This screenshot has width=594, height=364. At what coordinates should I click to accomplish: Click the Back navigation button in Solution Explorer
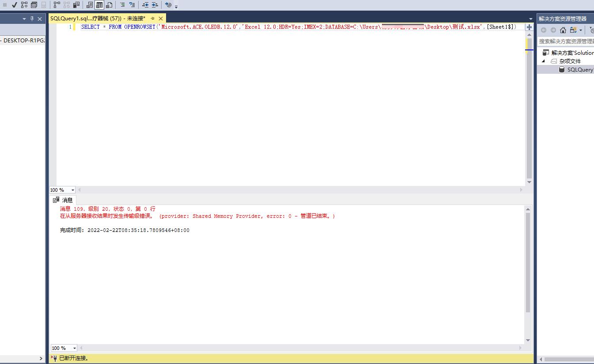[x=544, y=30]
